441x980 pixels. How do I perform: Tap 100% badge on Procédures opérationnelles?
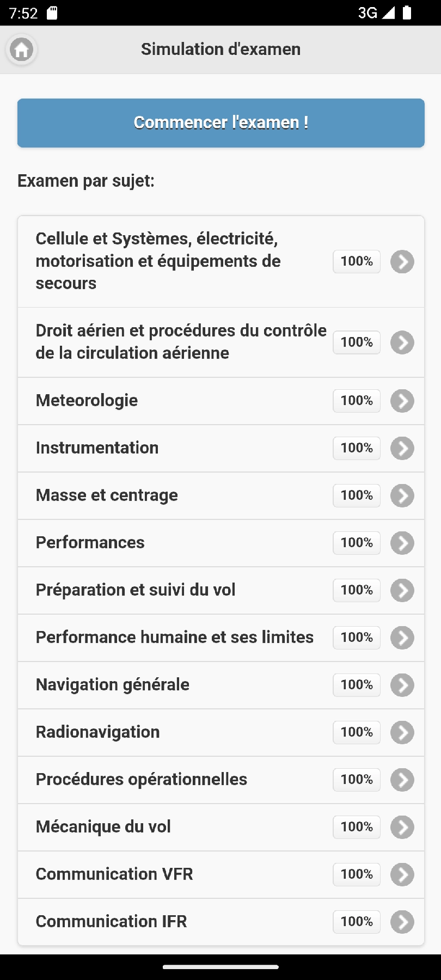tap(357, 780)
